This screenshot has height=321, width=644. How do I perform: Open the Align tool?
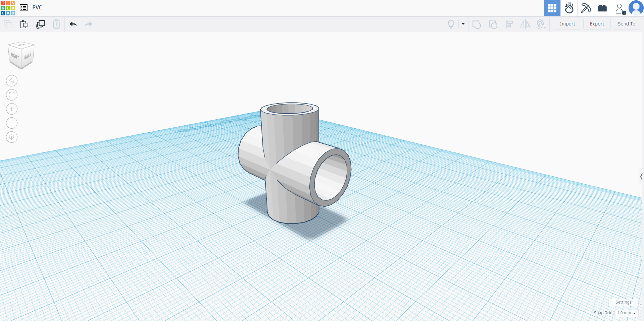(x=509, y=24)
